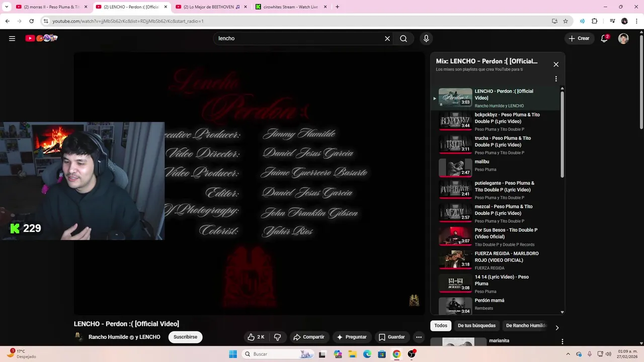Image resolution: width=644 pixels, height=362 pixels.
Task: Close the Mix playlist panel
Action: pos(556,64)
